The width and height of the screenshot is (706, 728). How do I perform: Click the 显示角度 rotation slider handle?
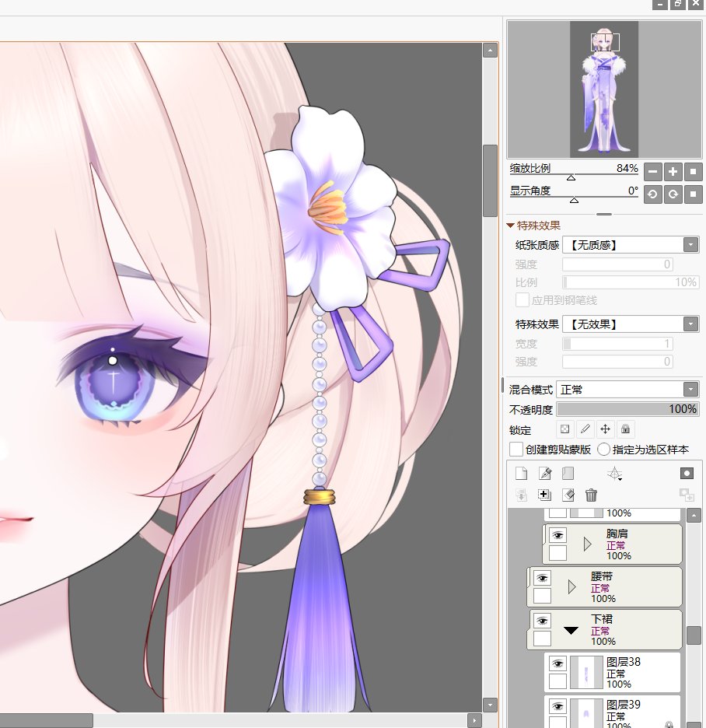click(x=574, y=200)
